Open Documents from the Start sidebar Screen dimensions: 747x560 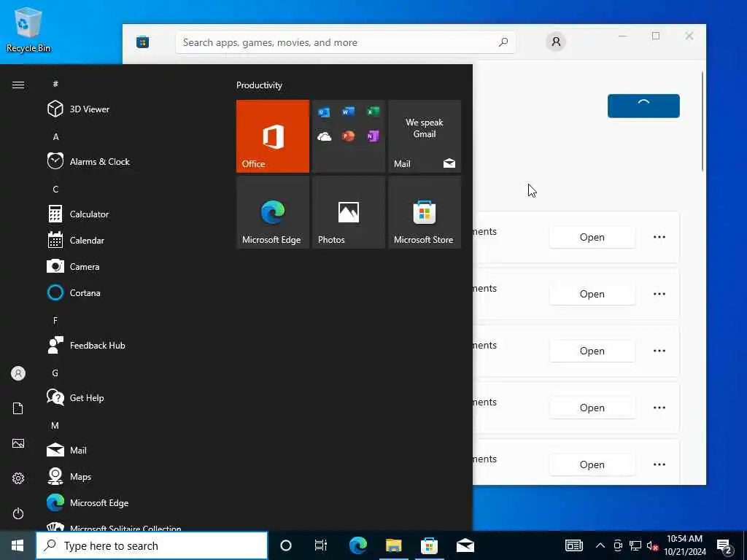click(18, 408)
